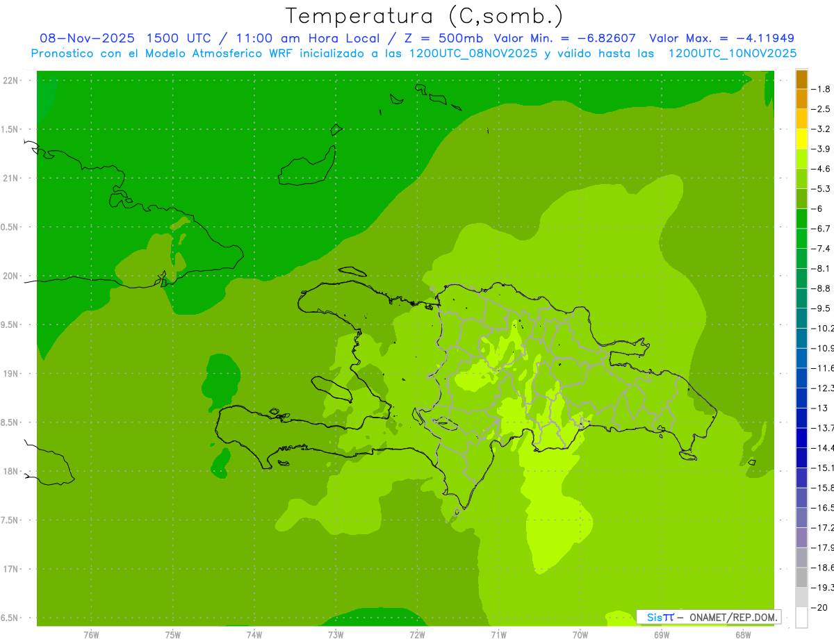Click the dark blue swatch between -13.7 and -14.4
Image resolution: width=834 pixels, height=644 pixels.
click(801, 438)
